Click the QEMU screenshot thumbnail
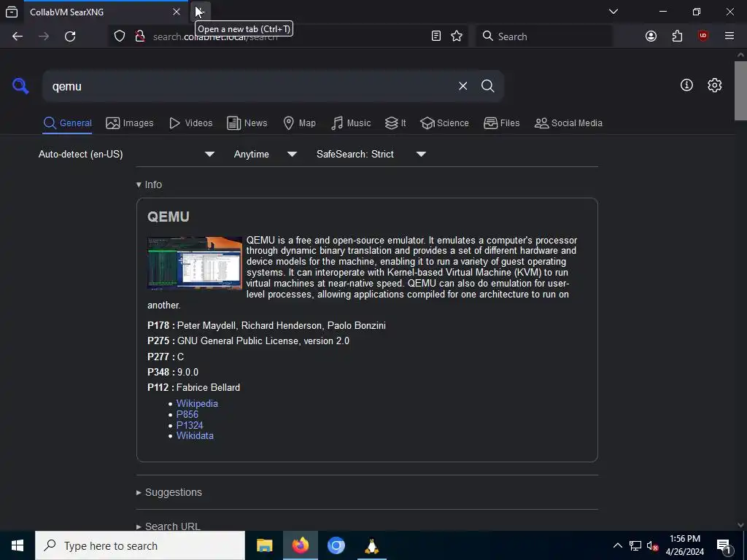Image resolution: width=747 pixels, height=560 pixels. (195, 263)
